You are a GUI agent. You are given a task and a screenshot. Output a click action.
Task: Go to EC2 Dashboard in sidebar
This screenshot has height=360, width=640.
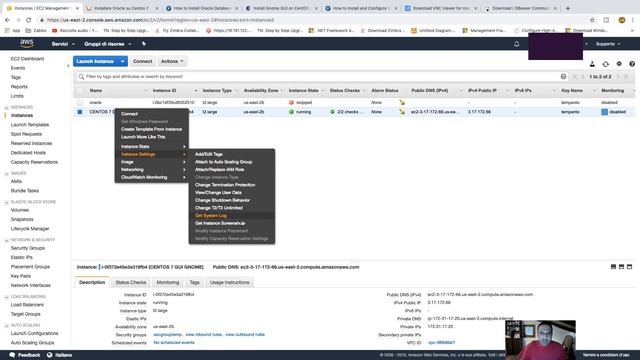[27, 59]
